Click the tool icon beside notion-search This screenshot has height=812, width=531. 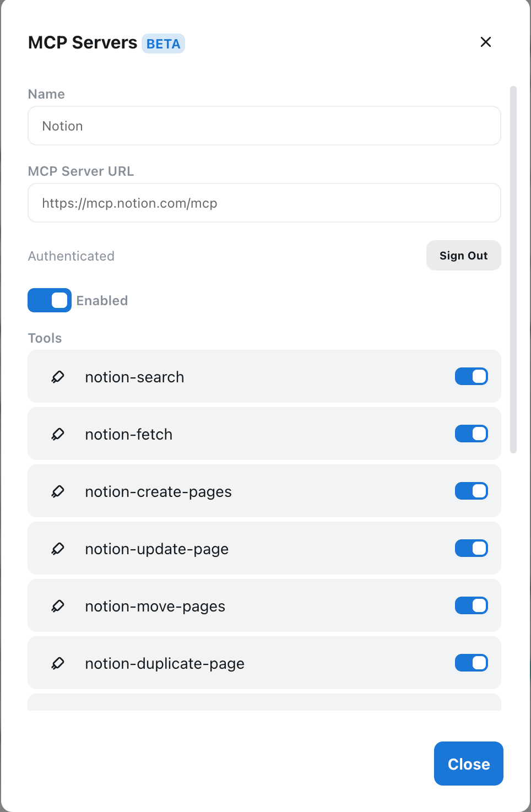click(58, 377)
